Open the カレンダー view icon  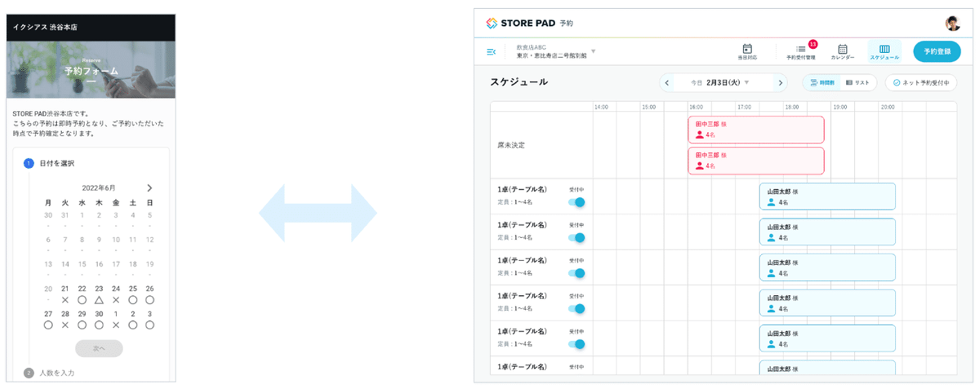pyautogui.click(x=843, y=49)
